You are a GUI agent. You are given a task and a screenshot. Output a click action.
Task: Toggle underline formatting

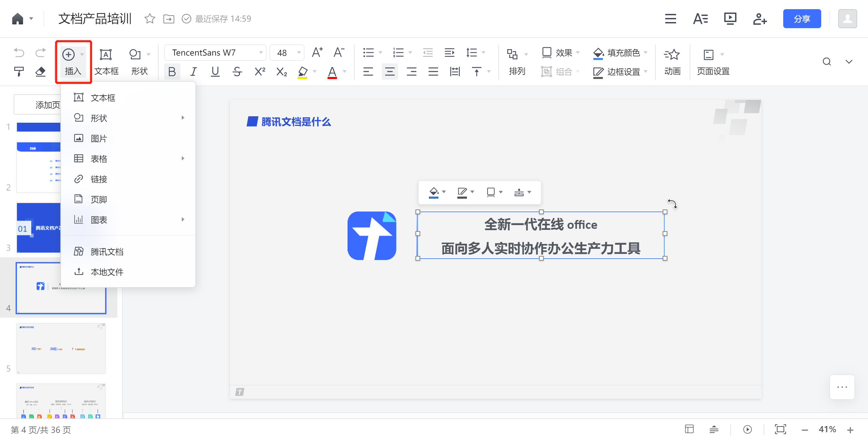(x=215, y=72)
